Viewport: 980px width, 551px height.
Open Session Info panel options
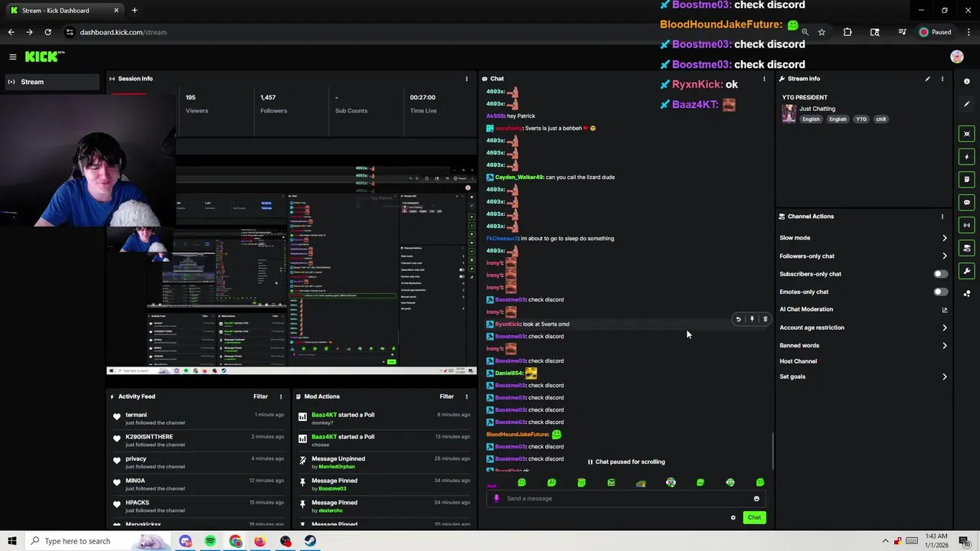(466, 79)
